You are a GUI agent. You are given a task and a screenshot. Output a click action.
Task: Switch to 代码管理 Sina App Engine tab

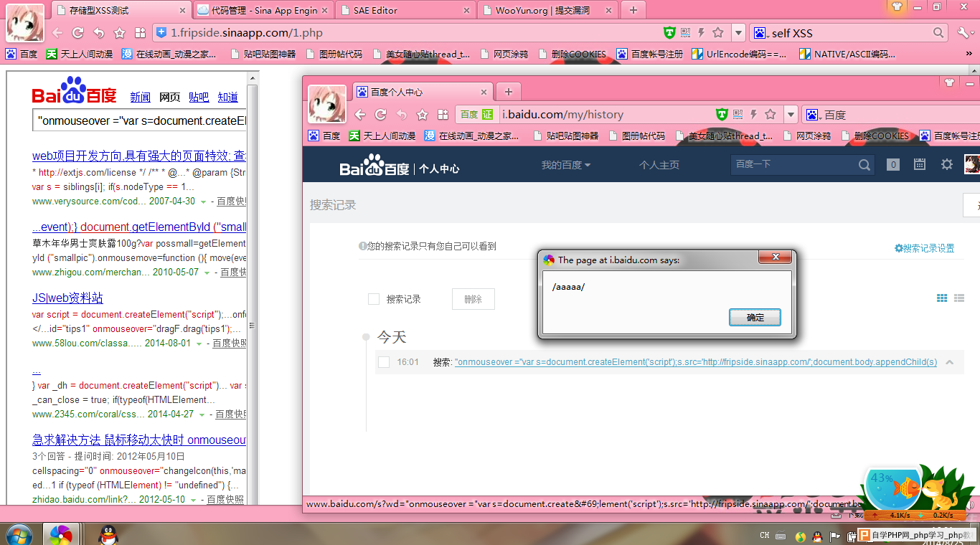(264, 11)
